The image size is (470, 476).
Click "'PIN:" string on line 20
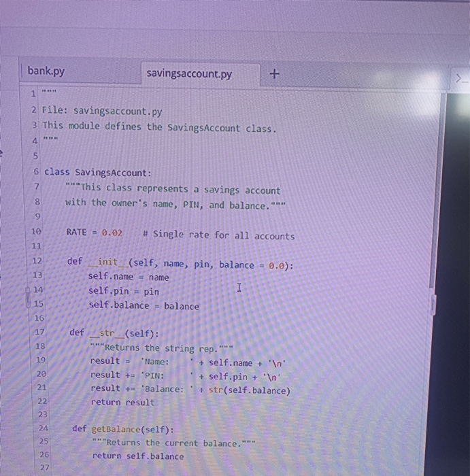click(x=153, y=376)
